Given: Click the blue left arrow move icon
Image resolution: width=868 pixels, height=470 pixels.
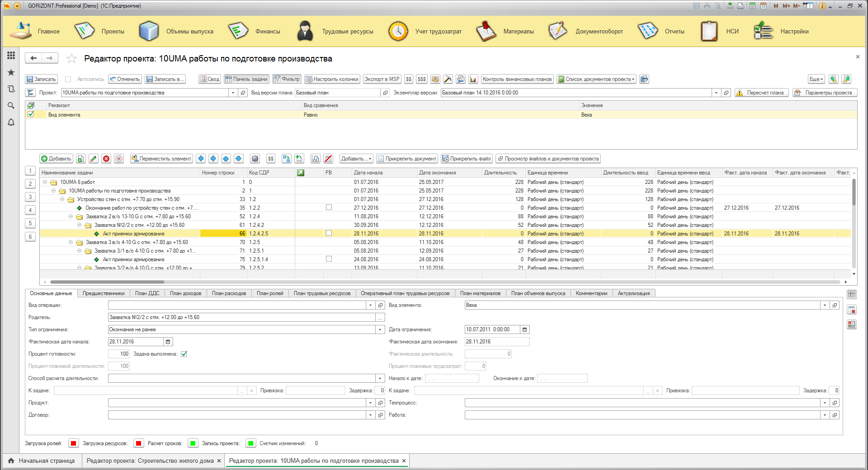Looking at the screenshot, I should (201, 159).
